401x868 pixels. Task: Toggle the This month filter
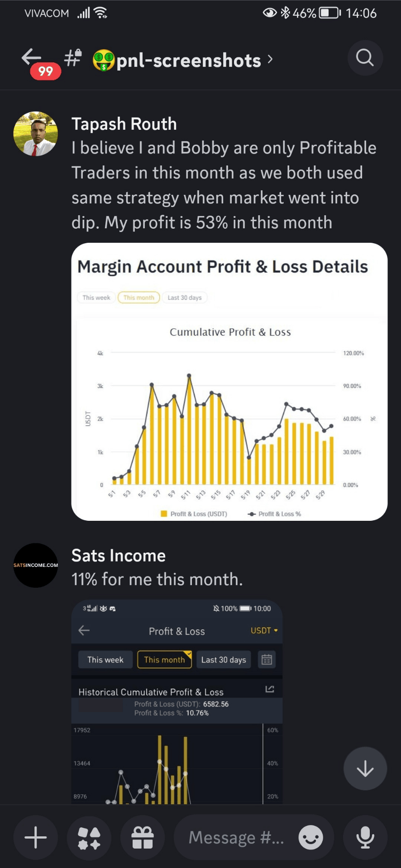[x=164, y=660]
